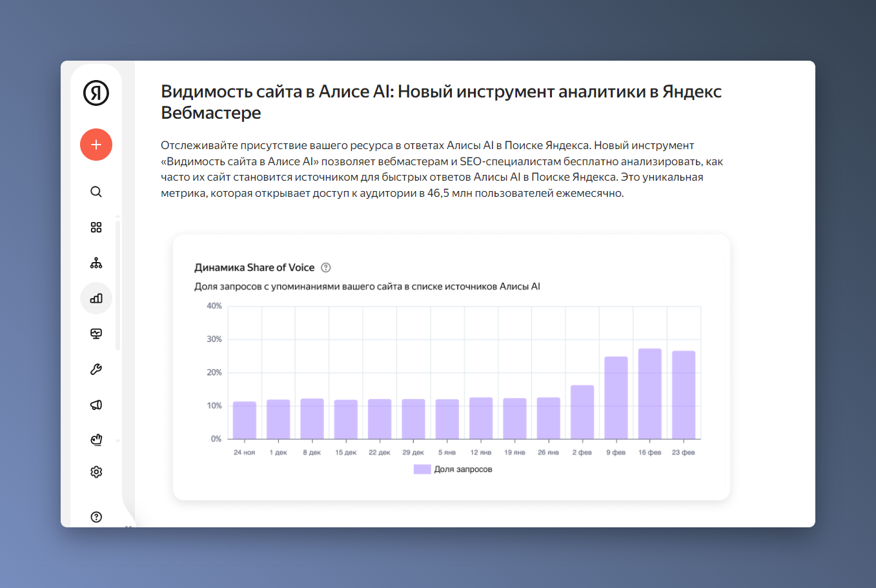
Task: Click the 10% y-axis label
Action: (214, 406)
